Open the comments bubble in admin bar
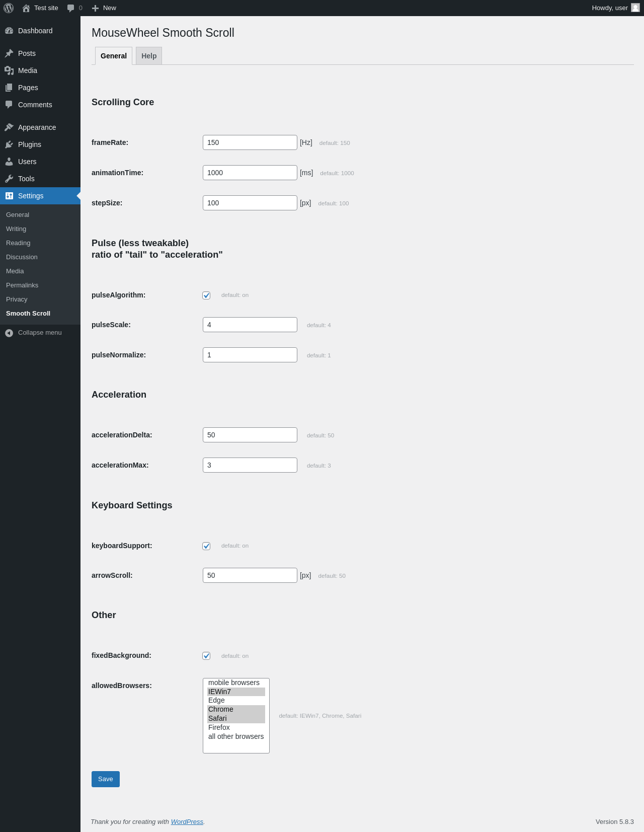This screenshot has height=832, width=644. (x=70, y=8)
